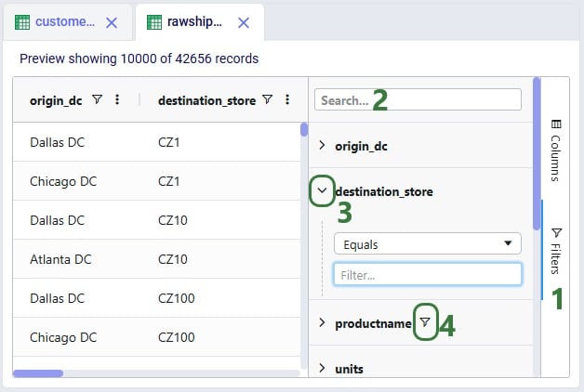Click the origin_dc column filter icon
Screen dimensions: 584x392
pyautogui.click(x=98, y=100)
